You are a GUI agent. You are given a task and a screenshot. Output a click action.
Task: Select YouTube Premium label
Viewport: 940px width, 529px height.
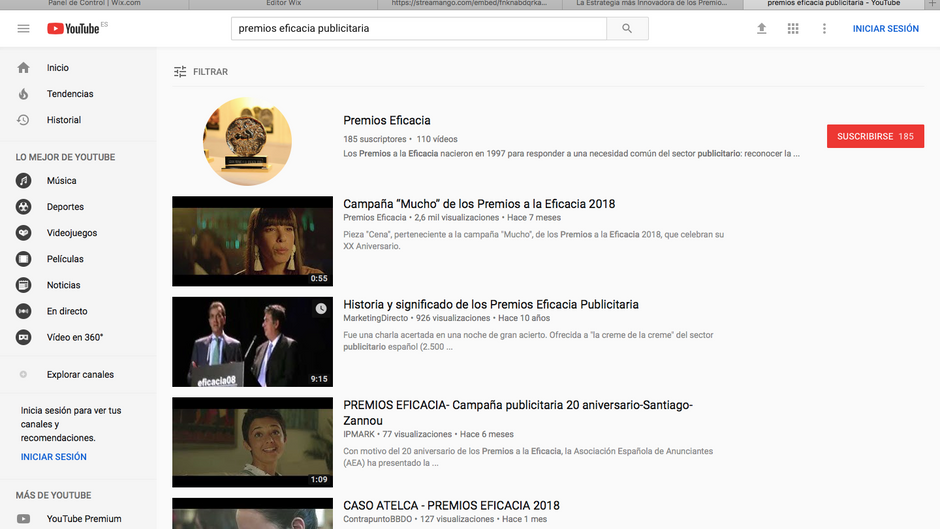84,519
